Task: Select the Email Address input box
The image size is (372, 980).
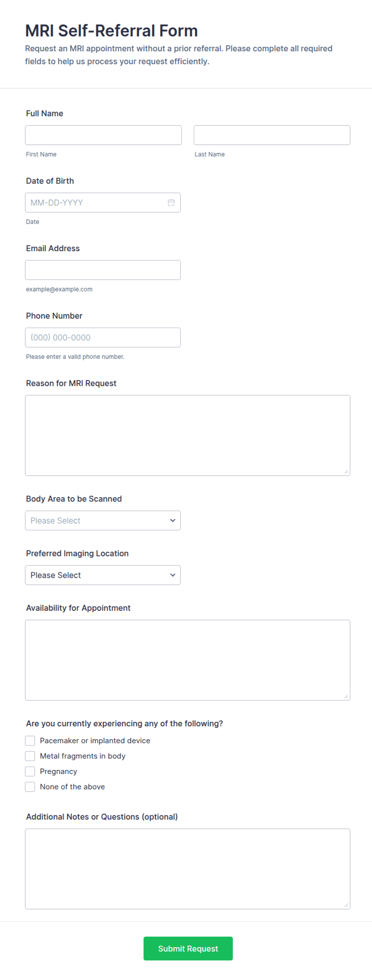Action: 103,270
